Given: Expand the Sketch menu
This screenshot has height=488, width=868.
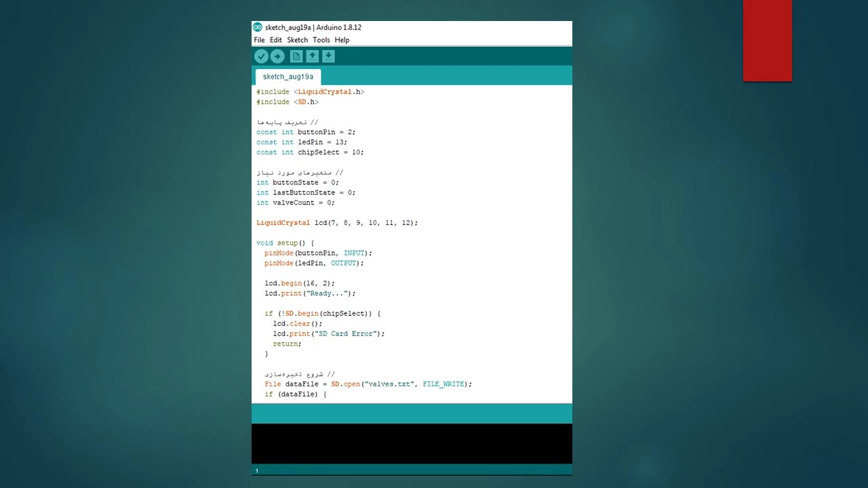Looking at the screenshot, I should point(297,40).
